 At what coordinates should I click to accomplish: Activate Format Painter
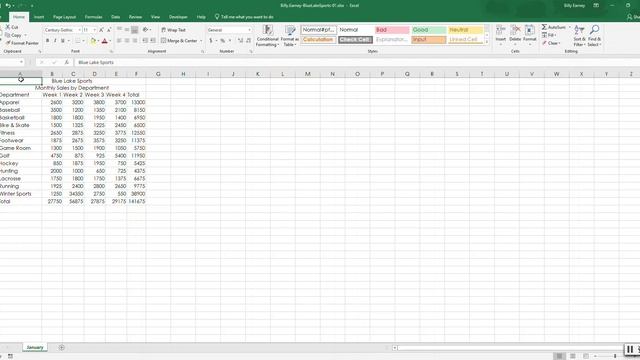point(22,43)
